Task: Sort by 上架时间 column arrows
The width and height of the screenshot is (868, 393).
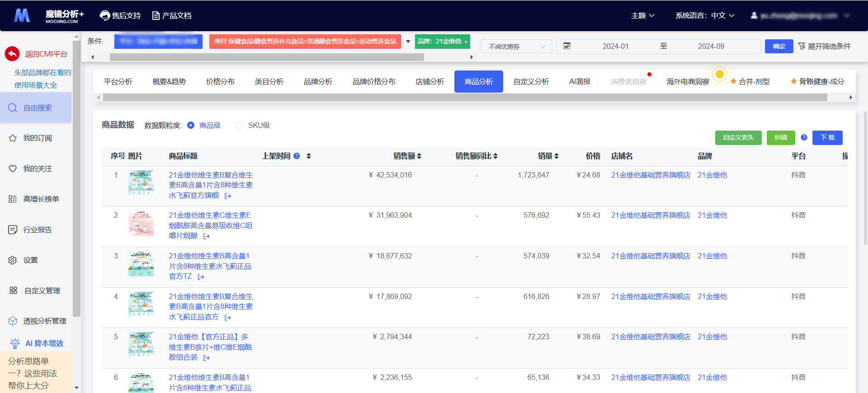Action: click(309, 156)
